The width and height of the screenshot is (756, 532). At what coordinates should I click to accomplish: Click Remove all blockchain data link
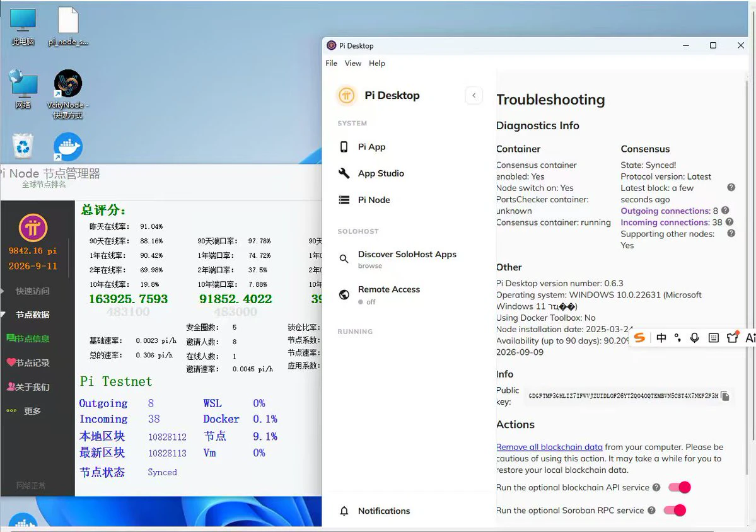pos(549,447)
